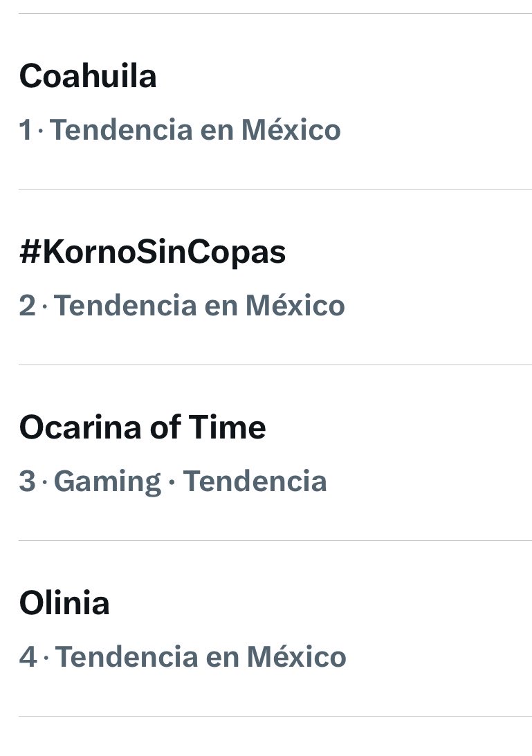Select the Gaming category label

(107, 482)
